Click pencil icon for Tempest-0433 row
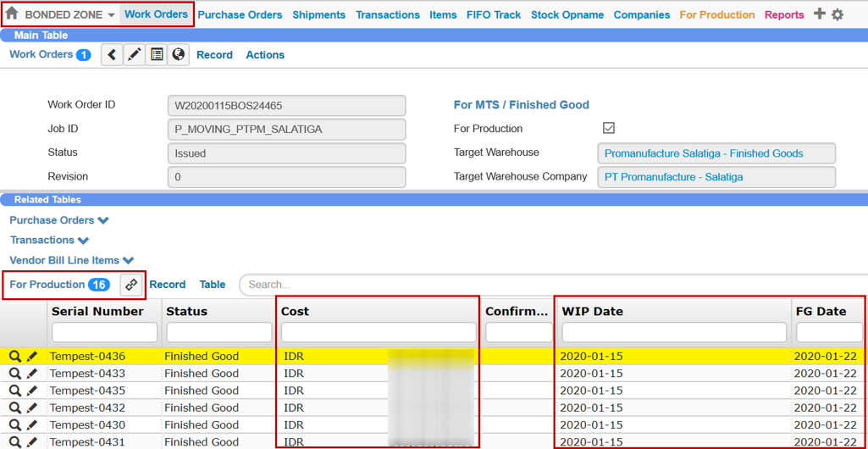This screenshot has height=449, width=868. [32, 374]
